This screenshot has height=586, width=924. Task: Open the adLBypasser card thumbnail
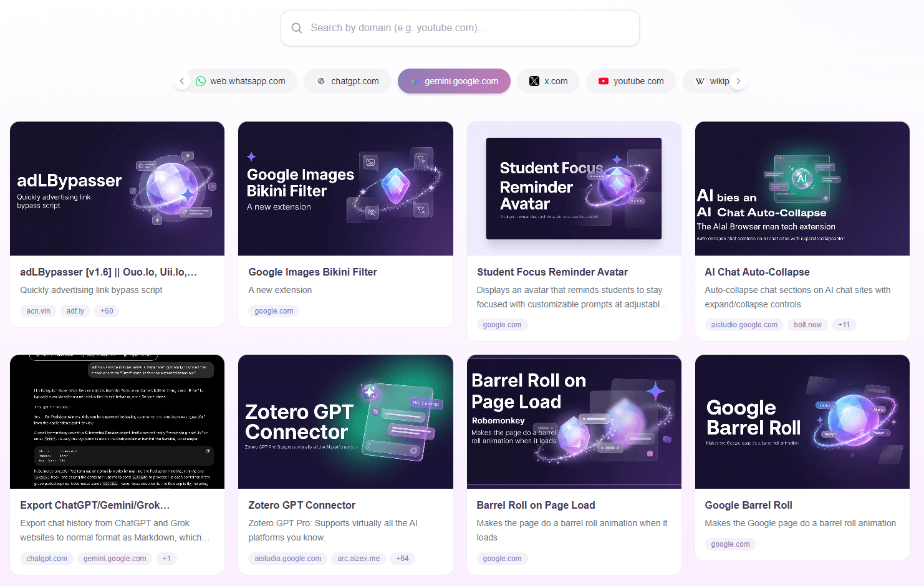point(117,188)
